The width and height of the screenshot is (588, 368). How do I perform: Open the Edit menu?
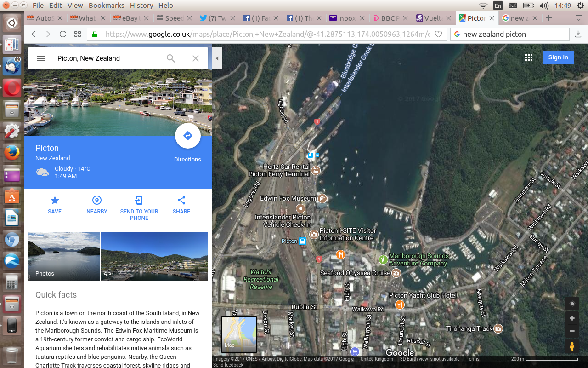tap(56, 6)
